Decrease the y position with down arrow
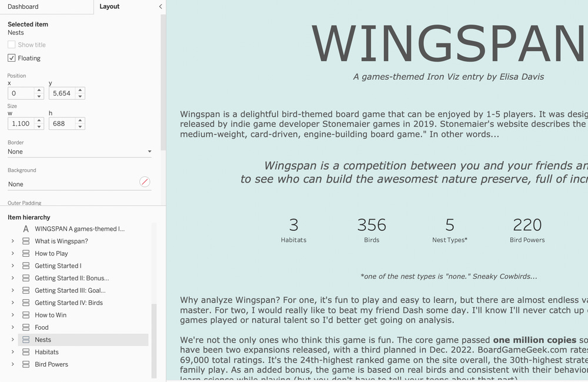 click(x=80, y=96)
